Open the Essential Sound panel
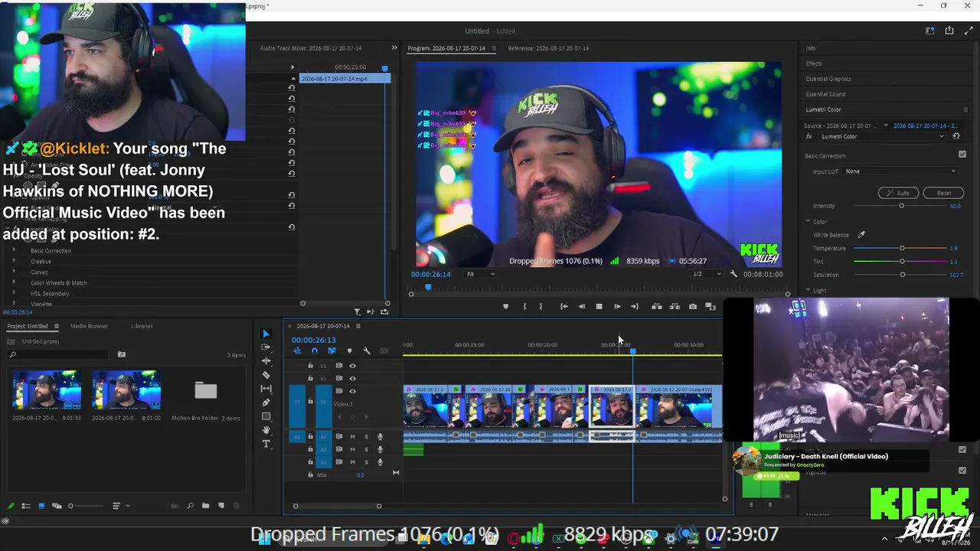Image resolution: width=980 pixels, height=551 pixels. (825, 94)
